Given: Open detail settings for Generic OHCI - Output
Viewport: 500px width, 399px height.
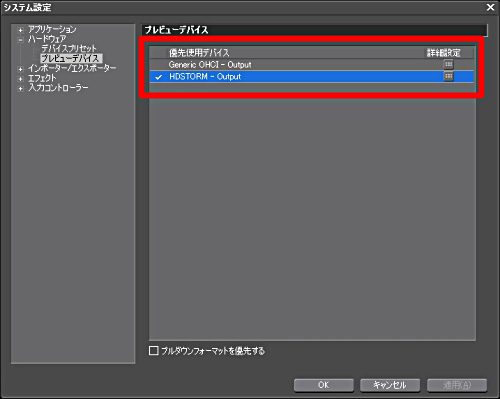Looking at the screenshot, I should [x=449, y=64].
